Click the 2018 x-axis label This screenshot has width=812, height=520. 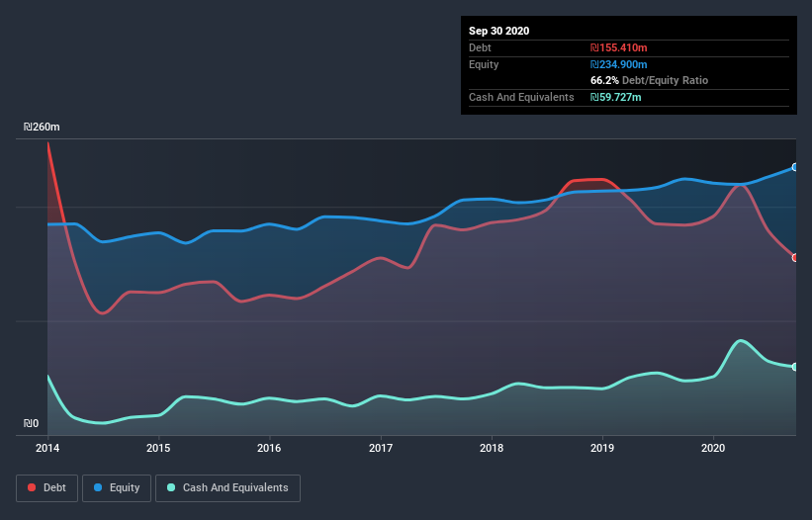tap(492, 448)
